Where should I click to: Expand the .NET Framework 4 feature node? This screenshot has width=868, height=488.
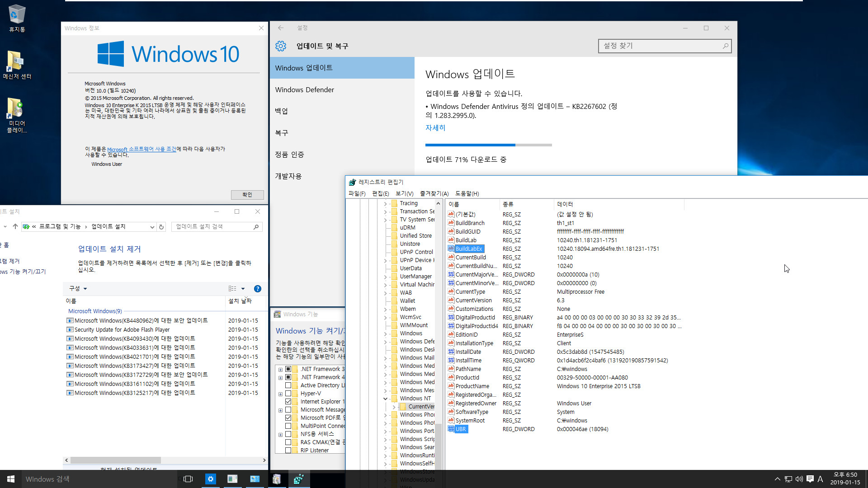280,378
